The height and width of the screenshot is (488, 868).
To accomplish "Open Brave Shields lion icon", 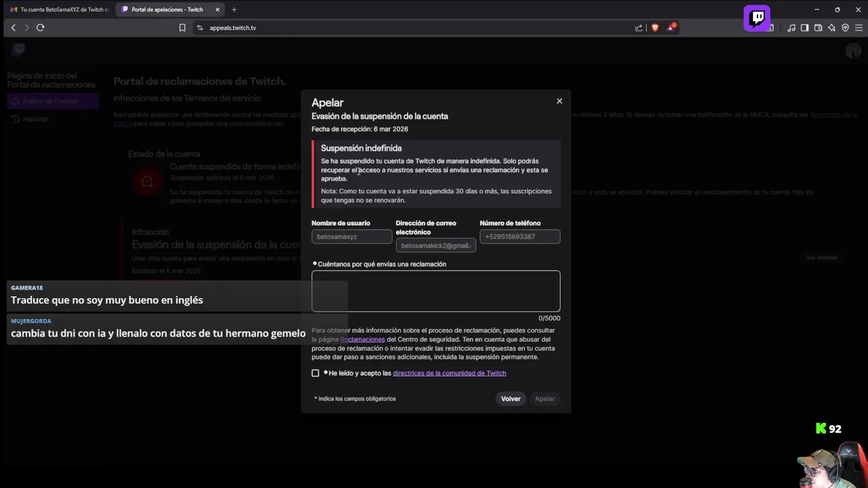I will (x=655, y=28).
